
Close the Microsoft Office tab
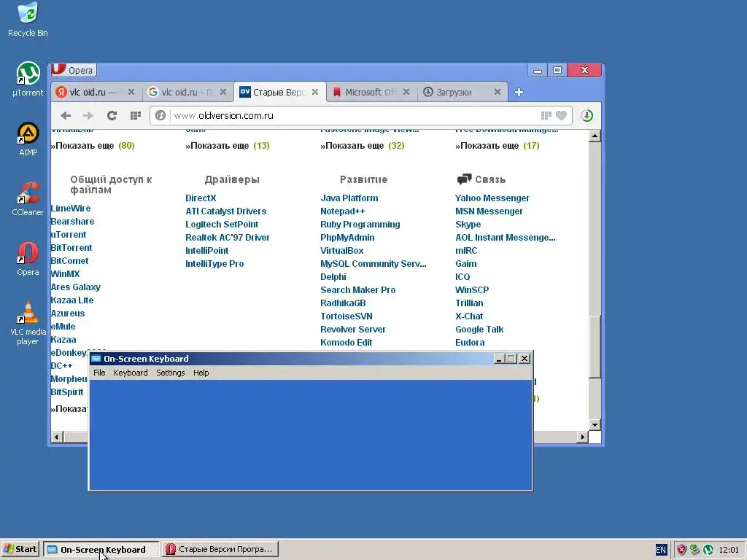point(406,92)
